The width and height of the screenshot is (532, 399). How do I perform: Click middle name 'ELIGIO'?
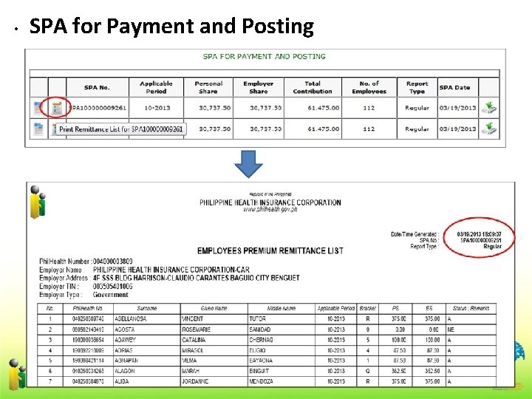tap(257, 350)
